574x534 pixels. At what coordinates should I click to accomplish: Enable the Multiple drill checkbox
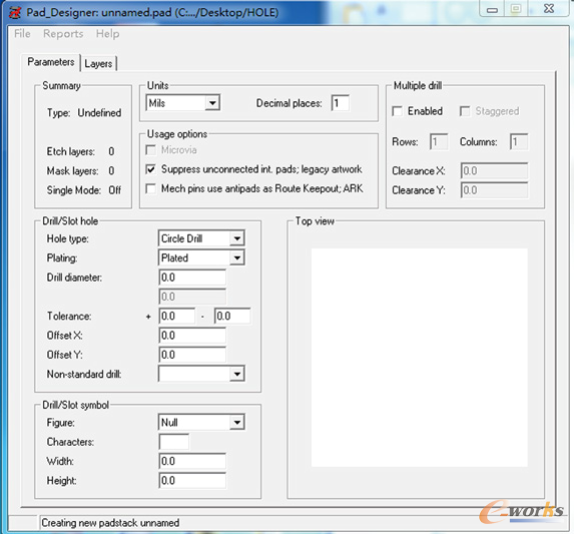tap(397, 111)
